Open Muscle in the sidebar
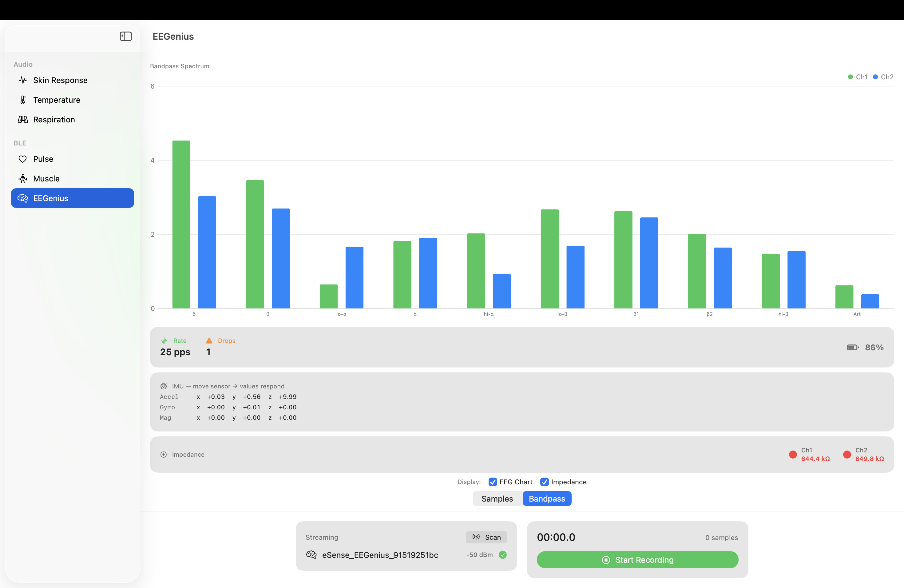Image resolution: width=904 pixels, height=588 pixels. coord(73,179)
